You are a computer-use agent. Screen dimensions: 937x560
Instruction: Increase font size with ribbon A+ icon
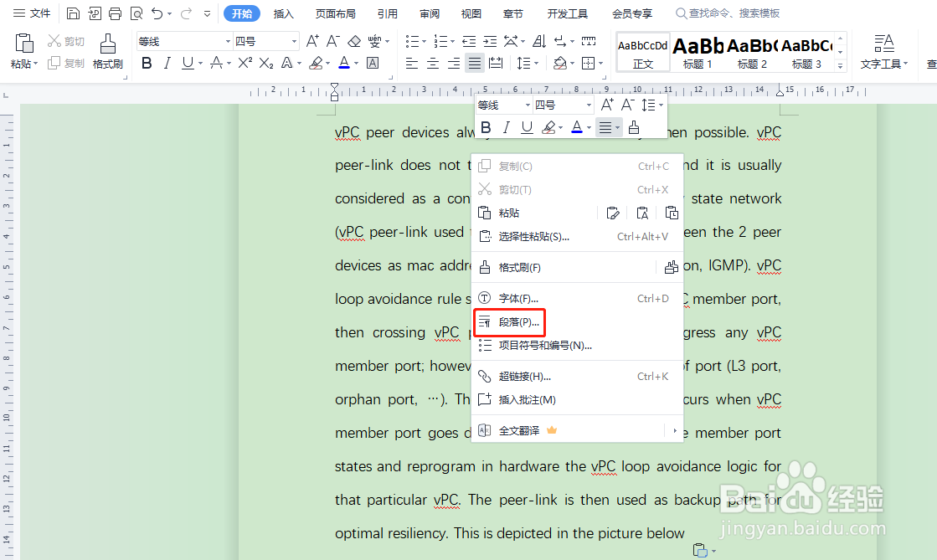[x=312, y=41]
